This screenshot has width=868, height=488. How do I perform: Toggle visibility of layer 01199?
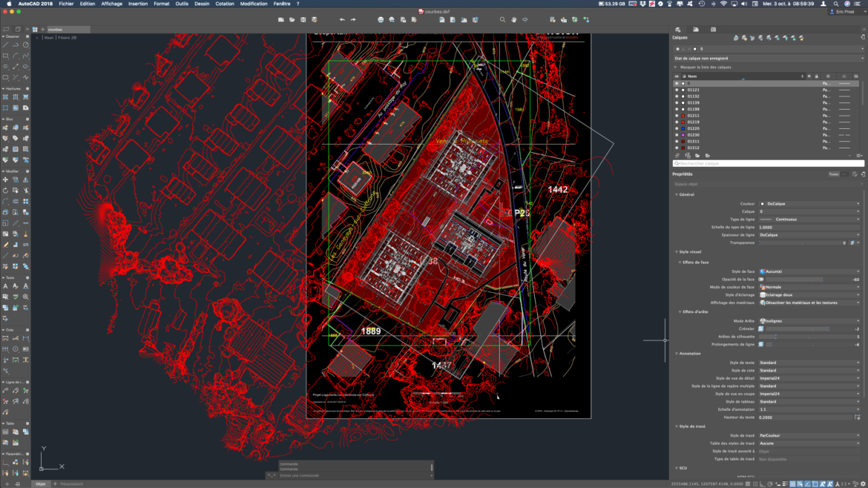pyautogui.click(x=677, y=109)
